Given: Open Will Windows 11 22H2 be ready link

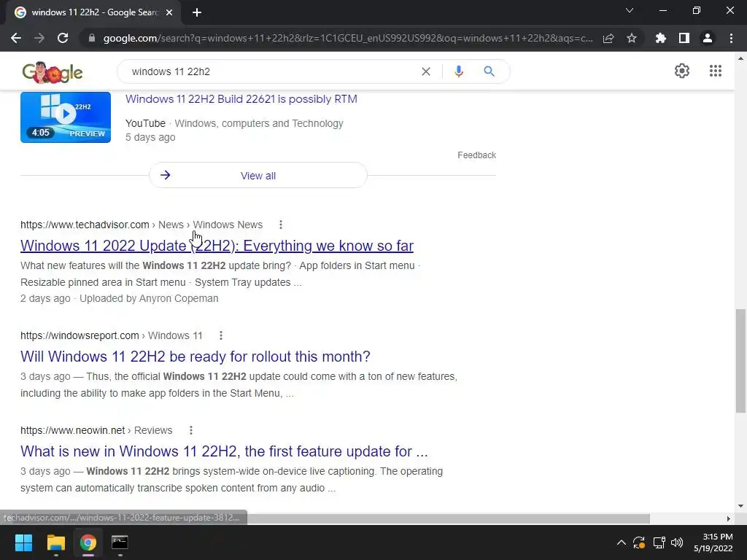Looking at the screenshot, I should tap(196, 357).
